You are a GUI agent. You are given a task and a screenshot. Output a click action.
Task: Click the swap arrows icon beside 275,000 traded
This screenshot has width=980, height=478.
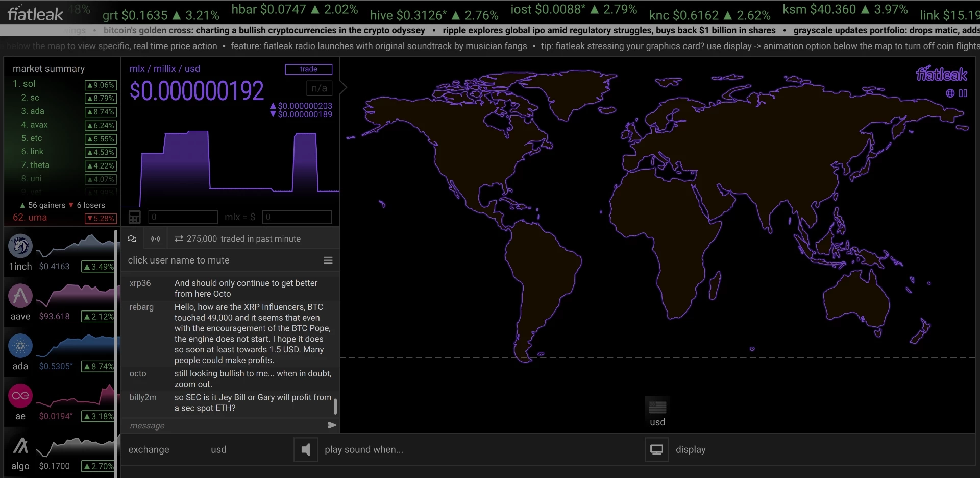[x=179, y=238]
